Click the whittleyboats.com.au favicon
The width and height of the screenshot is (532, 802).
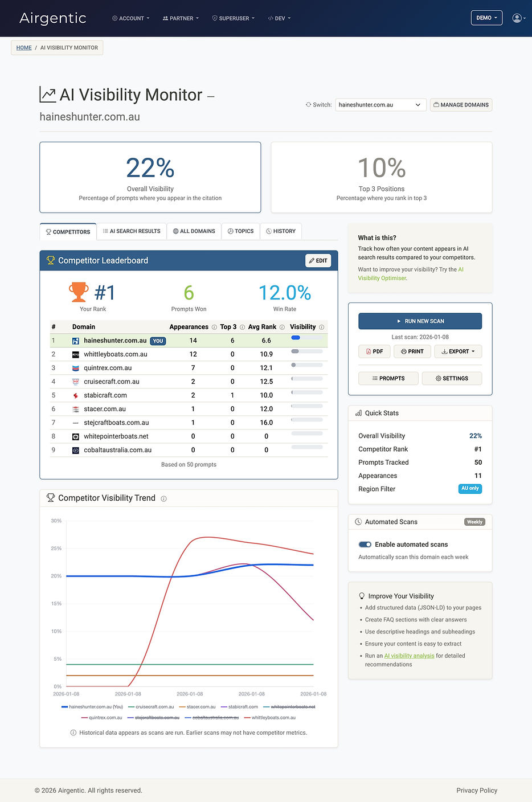[76, 354]
